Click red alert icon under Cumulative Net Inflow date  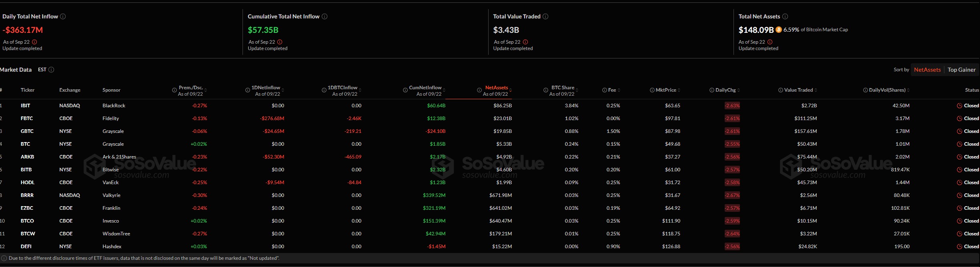[280, 42]
